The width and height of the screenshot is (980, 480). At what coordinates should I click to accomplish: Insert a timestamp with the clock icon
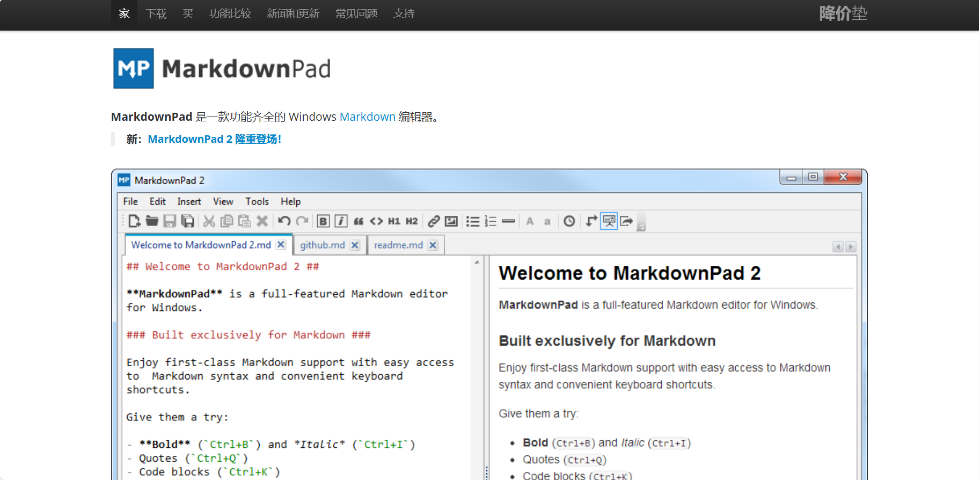569,221
